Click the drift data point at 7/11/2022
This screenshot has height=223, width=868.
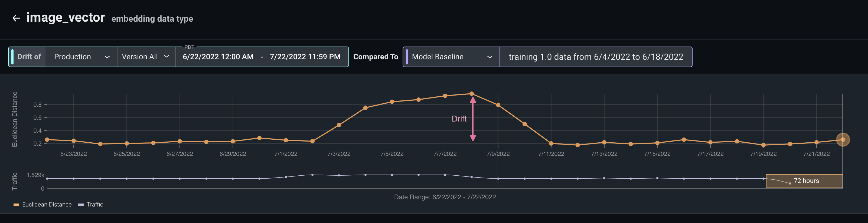[x=551, y=143]
